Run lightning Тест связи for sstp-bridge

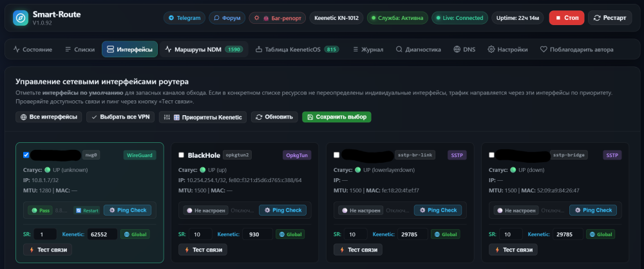pyautogui.click(x=513, y=249)
